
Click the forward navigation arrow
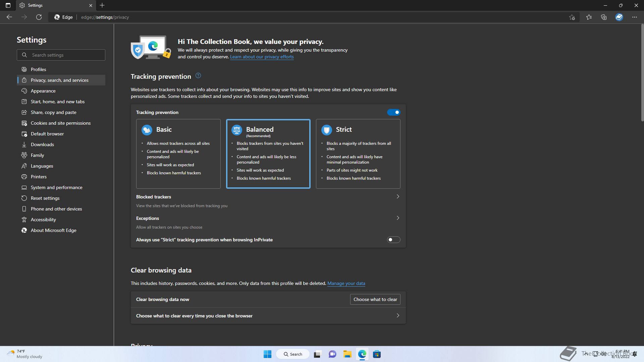pos(24,17)
